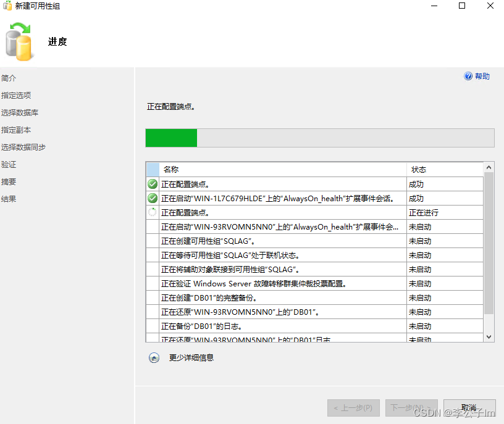Go to the 简介 step

pyautogui.click(x=9, y=78)
